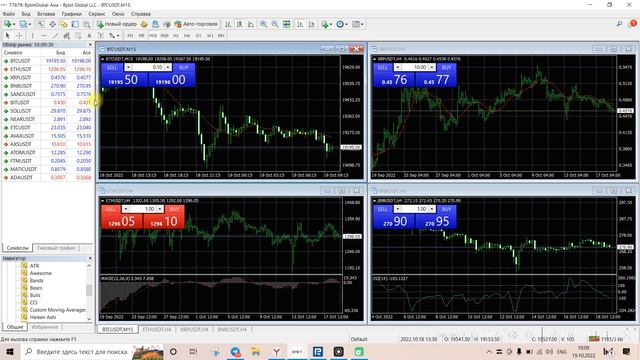
Task: Toggle the Navigator star-folder icon
Action: point(64,24)
